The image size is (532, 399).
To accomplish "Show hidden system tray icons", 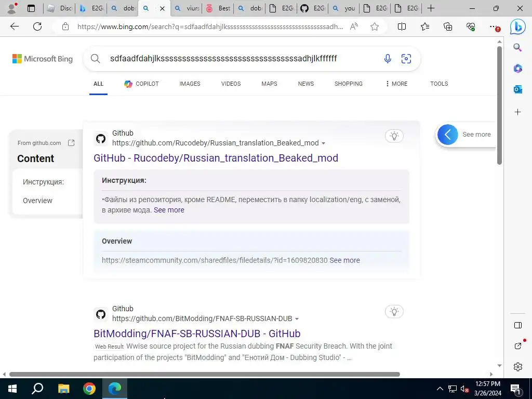I will 440,389.
